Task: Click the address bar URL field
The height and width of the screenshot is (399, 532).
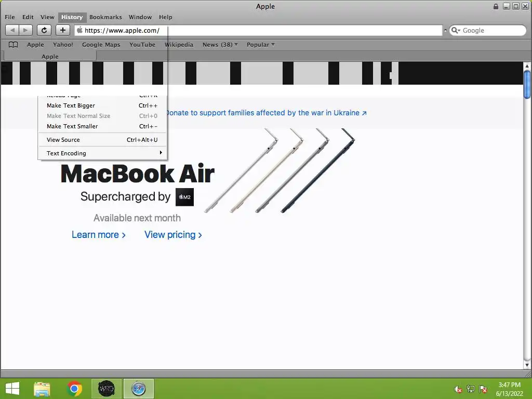Action: [258, 30]
